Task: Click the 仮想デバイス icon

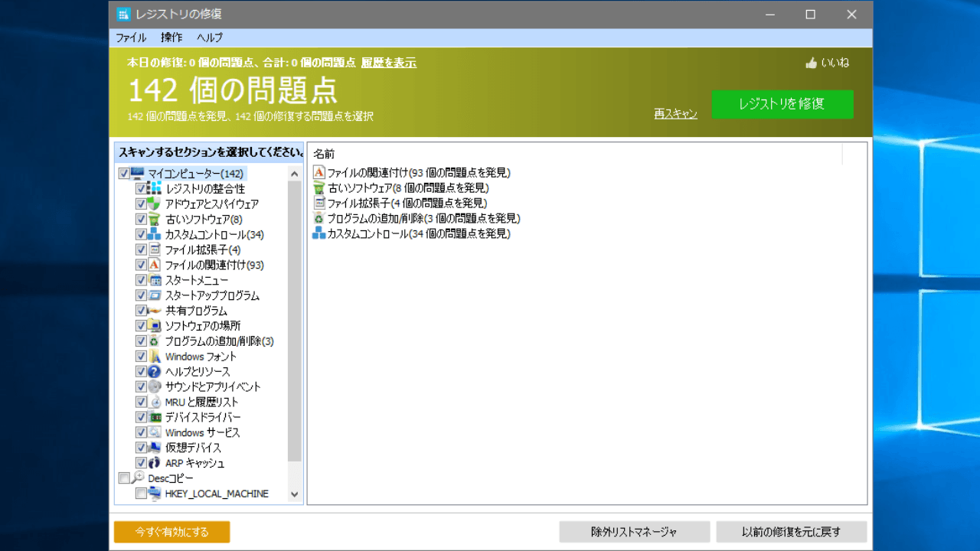Action: pyautogui.click(x=155, y=448)
